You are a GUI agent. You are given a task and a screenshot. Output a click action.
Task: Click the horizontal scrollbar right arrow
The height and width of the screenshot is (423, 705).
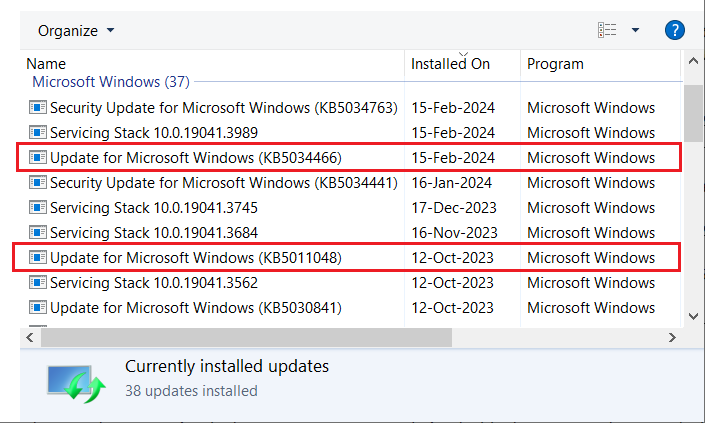coord(673,337)
